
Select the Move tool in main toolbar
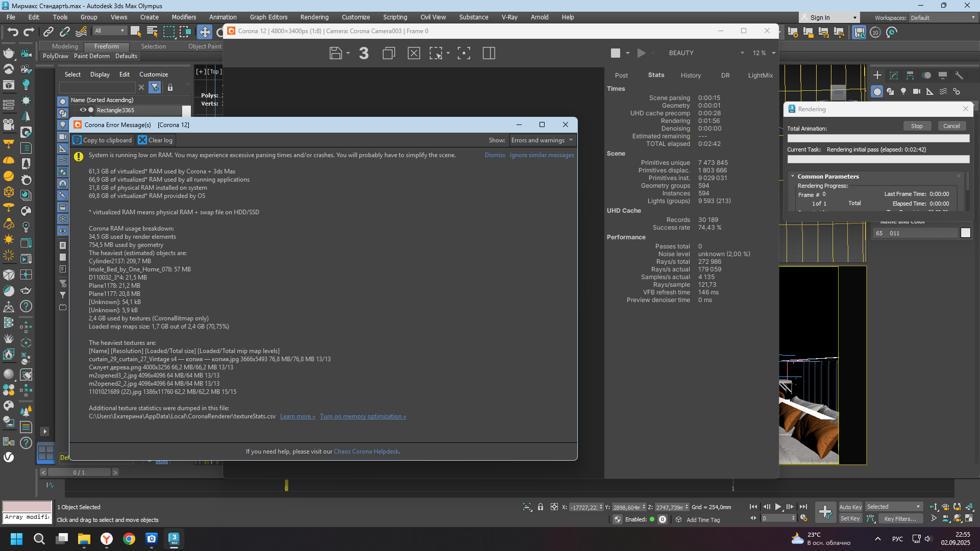click(205, 32)
